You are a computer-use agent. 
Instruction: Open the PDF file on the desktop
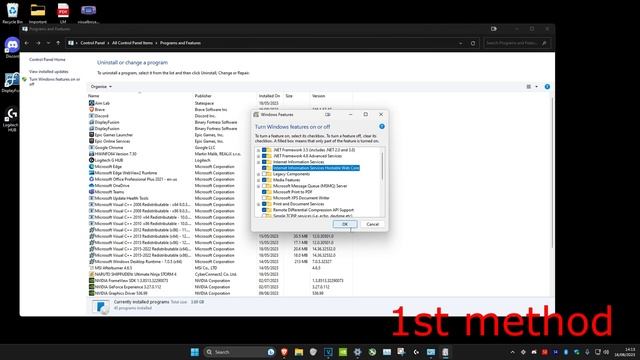(63, 13)
